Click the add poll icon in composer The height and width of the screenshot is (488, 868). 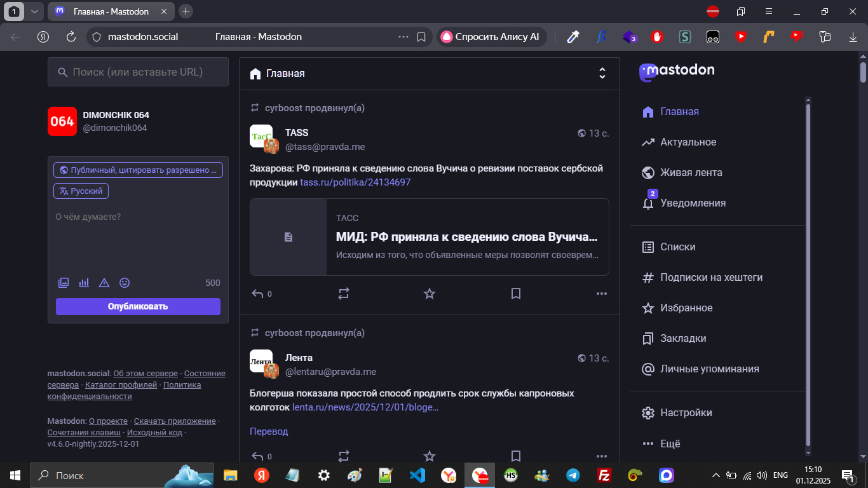(x=84, y=283)
